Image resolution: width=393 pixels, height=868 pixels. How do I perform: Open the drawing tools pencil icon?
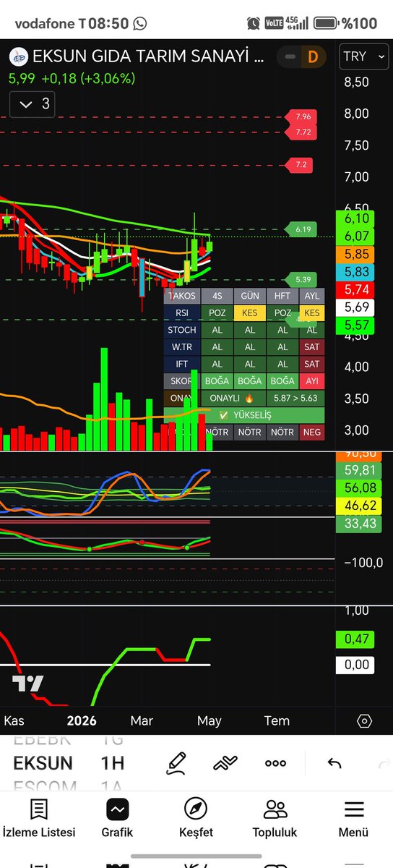coord(176,762)
